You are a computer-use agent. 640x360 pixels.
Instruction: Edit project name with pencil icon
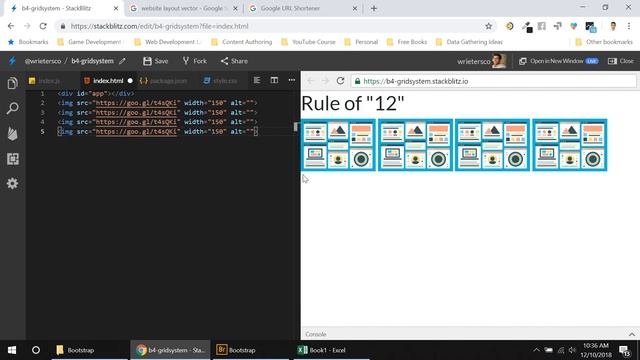point(122,61)
